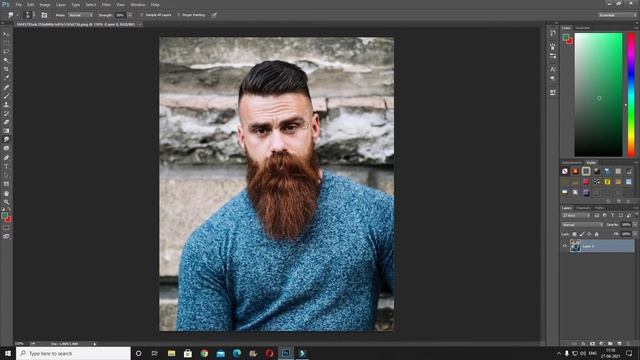The width and height of the screenshot is (640, 360).
Task: Click the Windows search box
Action: coord(73,353)
